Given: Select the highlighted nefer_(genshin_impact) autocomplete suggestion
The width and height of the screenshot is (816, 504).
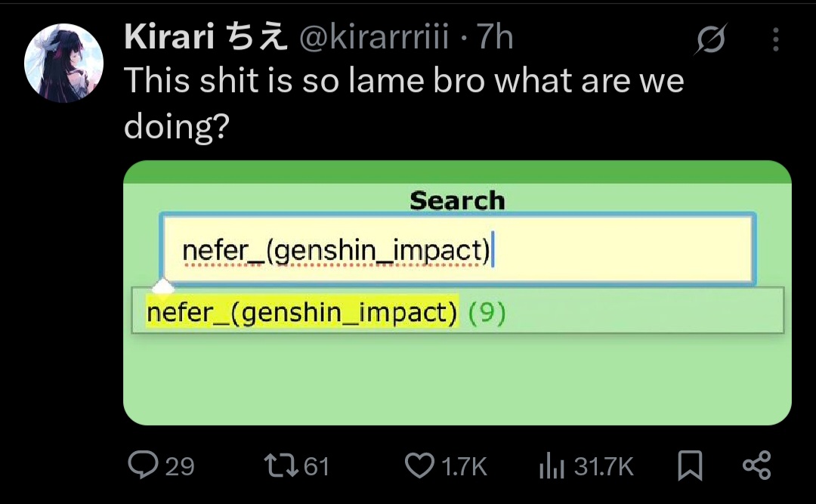Looking at the screenshot, I should point(302,311).
